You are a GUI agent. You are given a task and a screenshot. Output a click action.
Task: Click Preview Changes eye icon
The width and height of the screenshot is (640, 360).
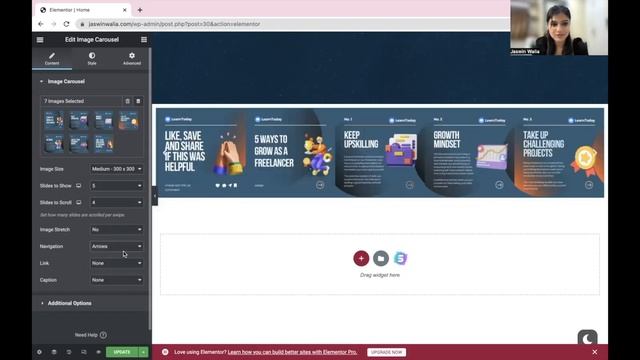(98, 352)
